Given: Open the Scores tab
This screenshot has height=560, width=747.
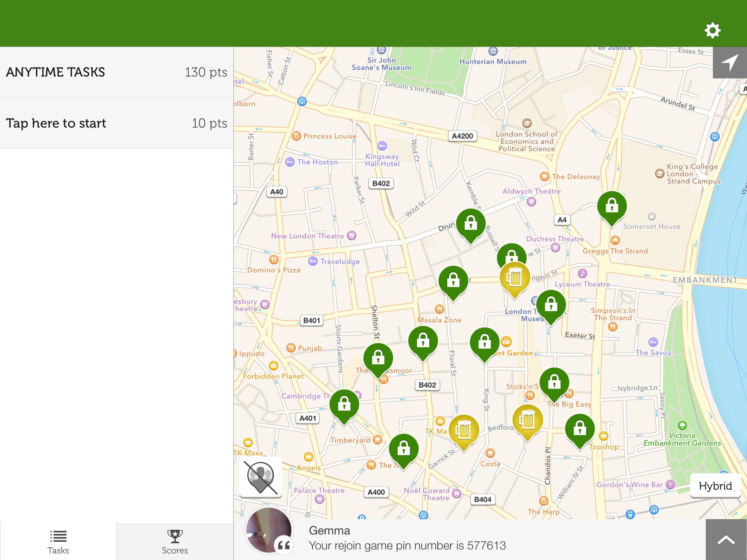Looking at the screenshot, I should (x=175, y=541).
